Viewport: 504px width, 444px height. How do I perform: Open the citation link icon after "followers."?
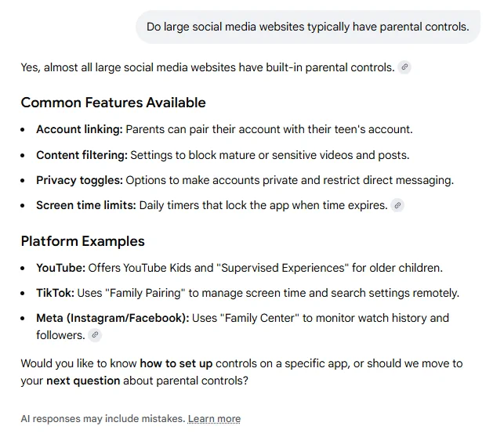pyautogui.click(x=95, y=335)
